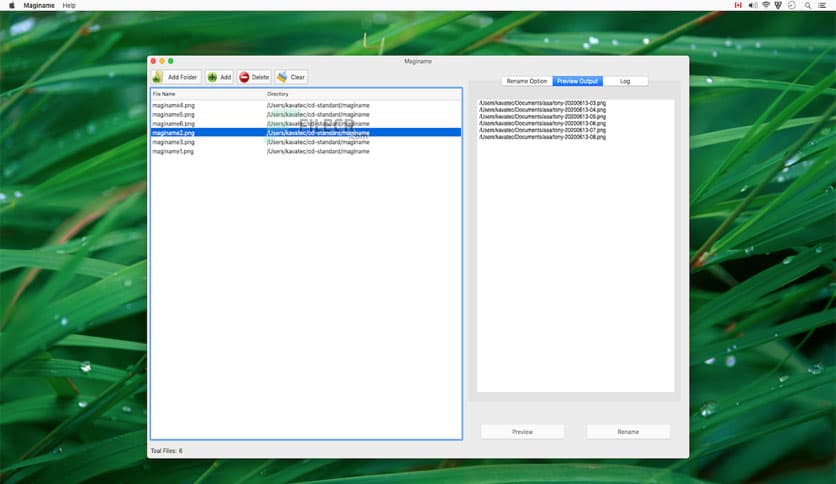Click the Rename button
836x484 pixels.
628,432
